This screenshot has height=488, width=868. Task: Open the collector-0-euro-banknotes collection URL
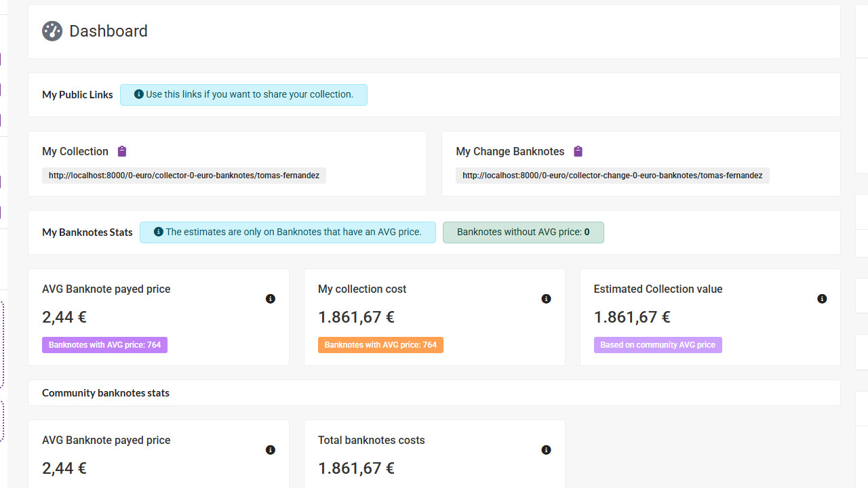point(184,176)
